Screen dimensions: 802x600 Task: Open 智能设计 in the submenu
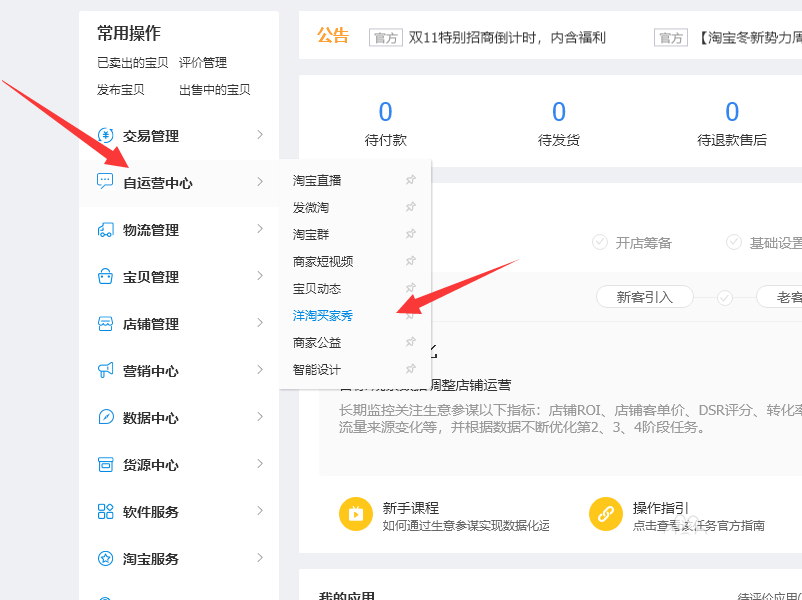point(317,370)
